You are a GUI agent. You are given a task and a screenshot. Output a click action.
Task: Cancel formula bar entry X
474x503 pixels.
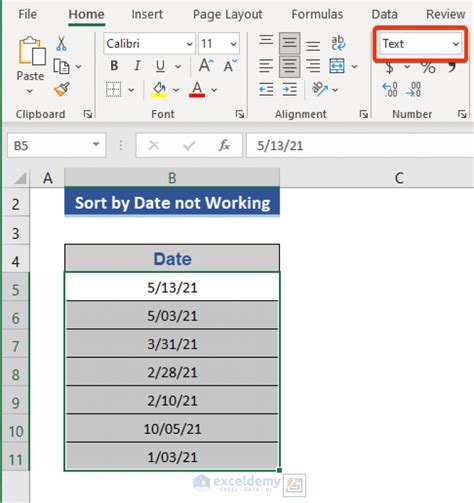pos(154,145)
